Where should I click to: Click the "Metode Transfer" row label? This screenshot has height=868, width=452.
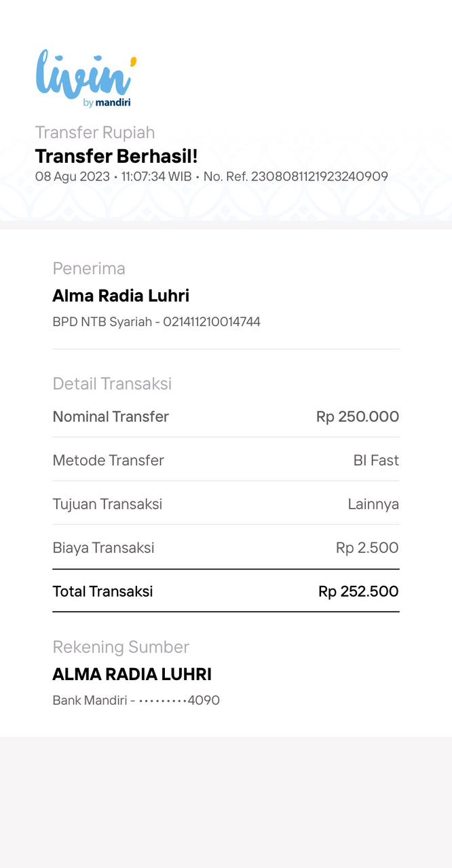point(109,460)
